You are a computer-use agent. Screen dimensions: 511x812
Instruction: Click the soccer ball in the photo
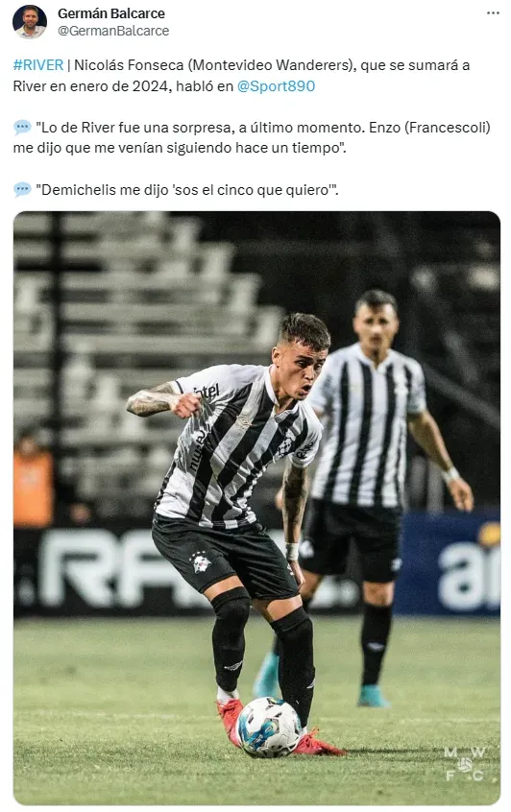268,728
